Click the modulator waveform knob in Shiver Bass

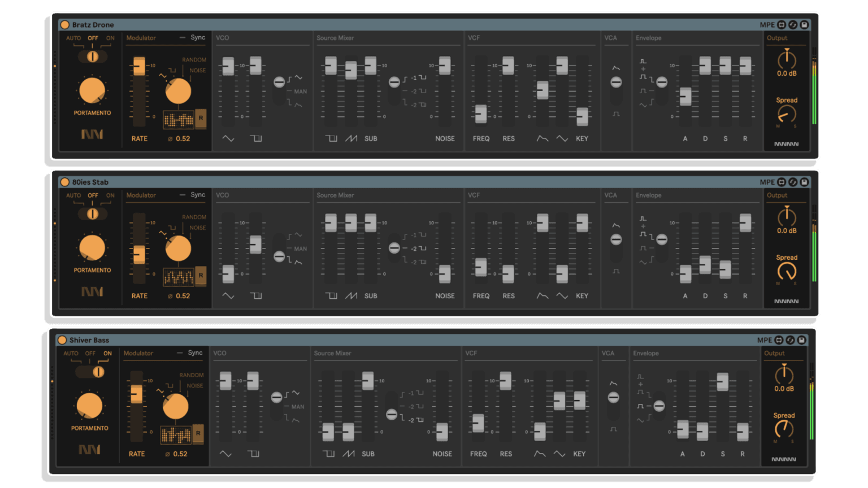[x=176, y=406]
